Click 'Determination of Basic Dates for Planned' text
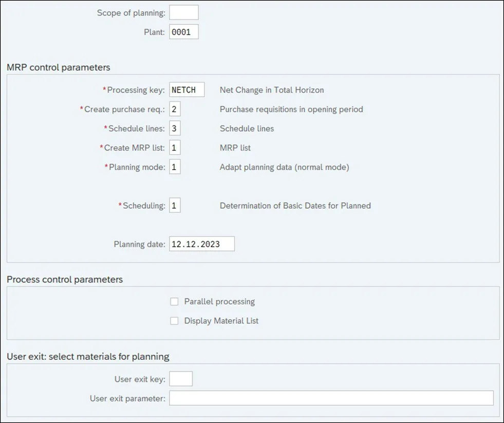 pyautogui.click(x=295, y=206)
